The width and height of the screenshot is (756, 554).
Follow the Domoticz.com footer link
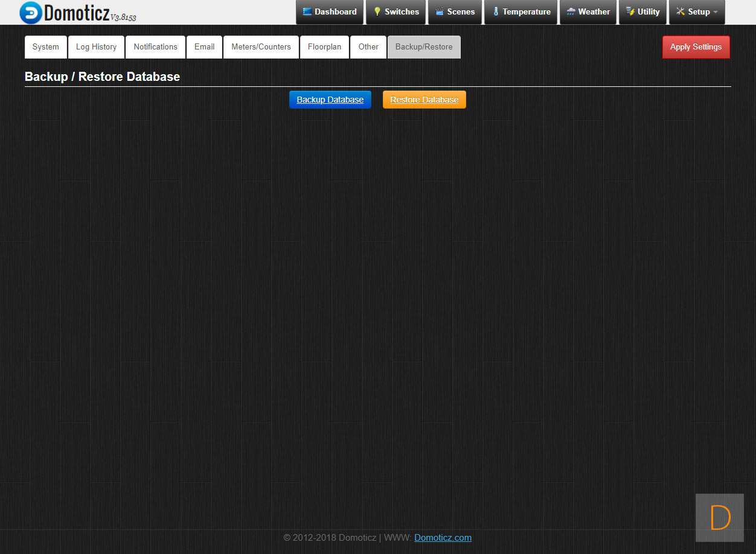tap(443, 538)
